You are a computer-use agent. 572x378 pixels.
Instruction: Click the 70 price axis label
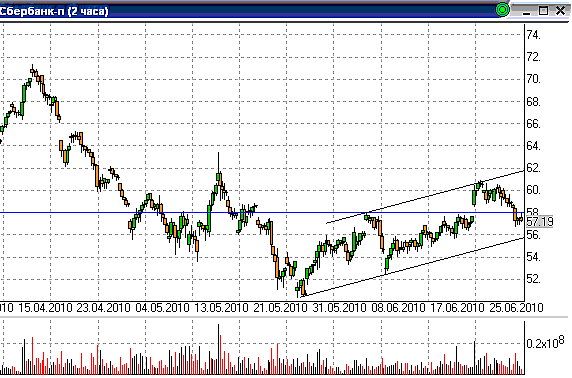[x=533, y=79]
